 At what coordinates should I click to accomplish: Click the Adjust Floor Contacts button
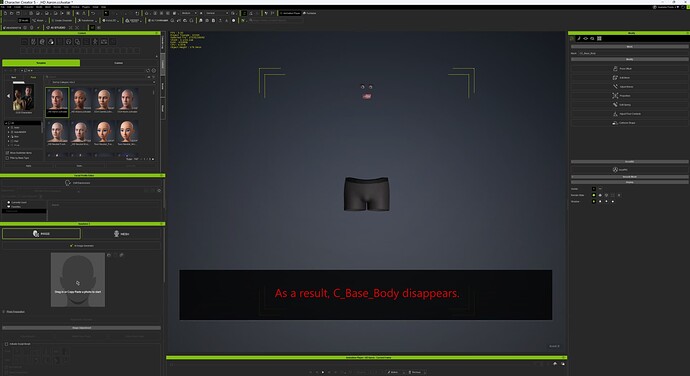coord(630,114)
